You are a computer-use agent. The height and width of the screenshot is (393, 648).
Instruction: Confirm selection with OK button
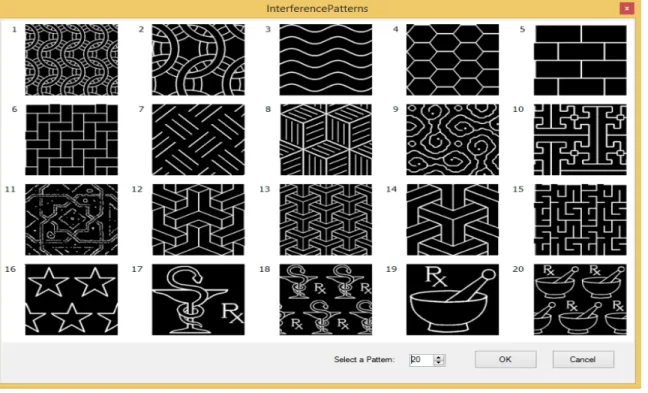(x=505, y=359)
